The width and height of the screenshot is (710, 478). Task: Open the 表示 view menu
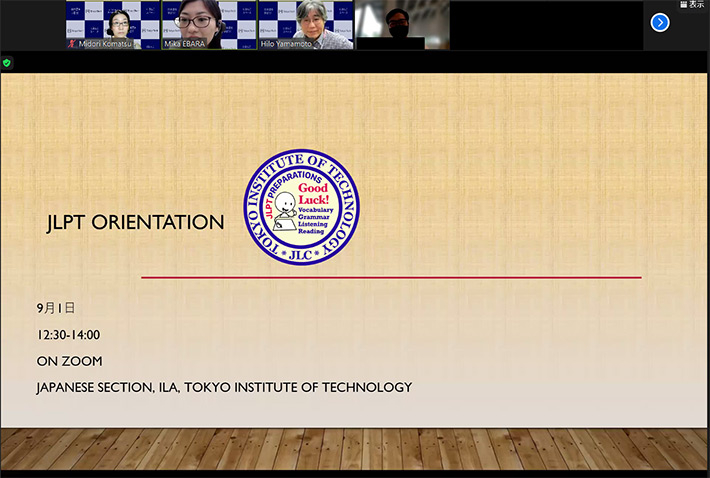(x=691, y=5)
